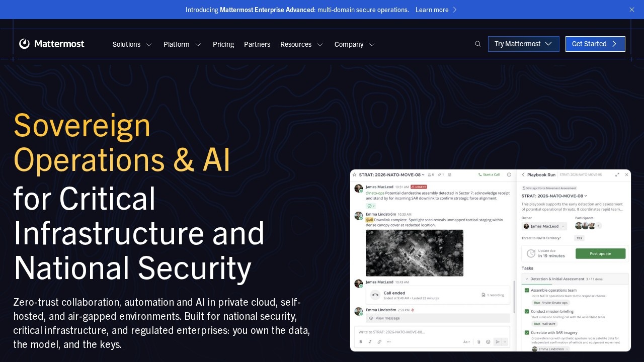Add a participant with plus button
Screen dimensions: 644x362
tap(599, 226)
